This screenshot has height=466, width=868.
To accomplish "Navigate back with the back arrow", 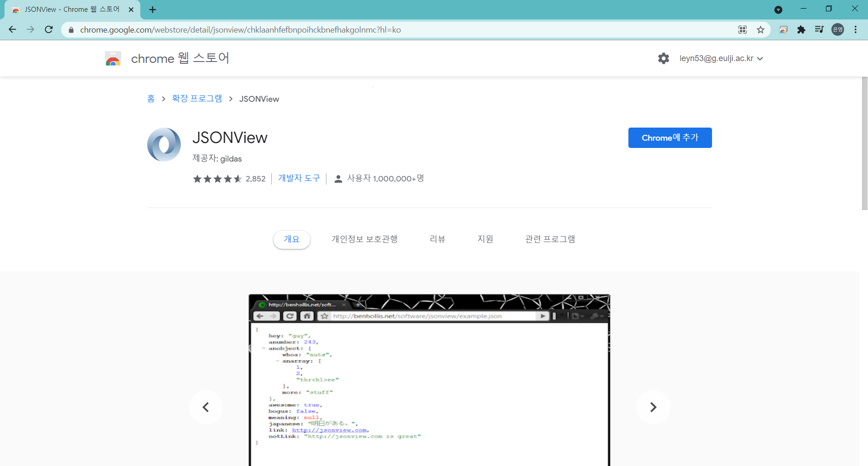I will 12,29.
